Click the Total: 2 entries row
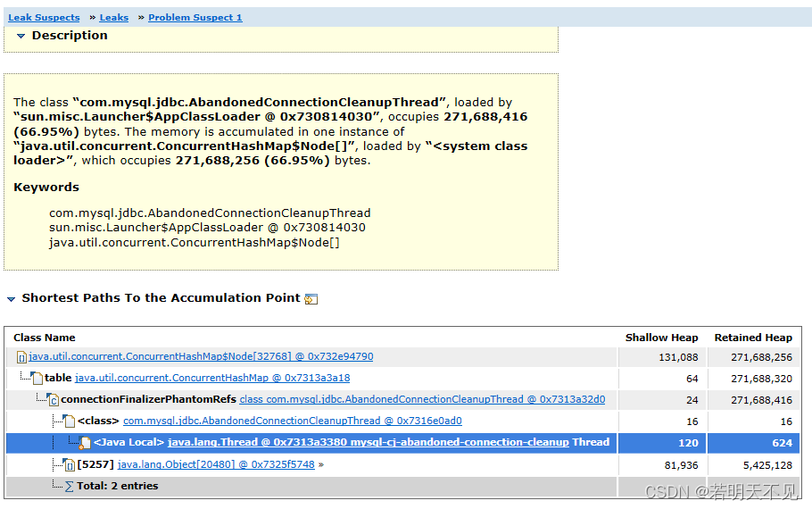 point(311,486)
